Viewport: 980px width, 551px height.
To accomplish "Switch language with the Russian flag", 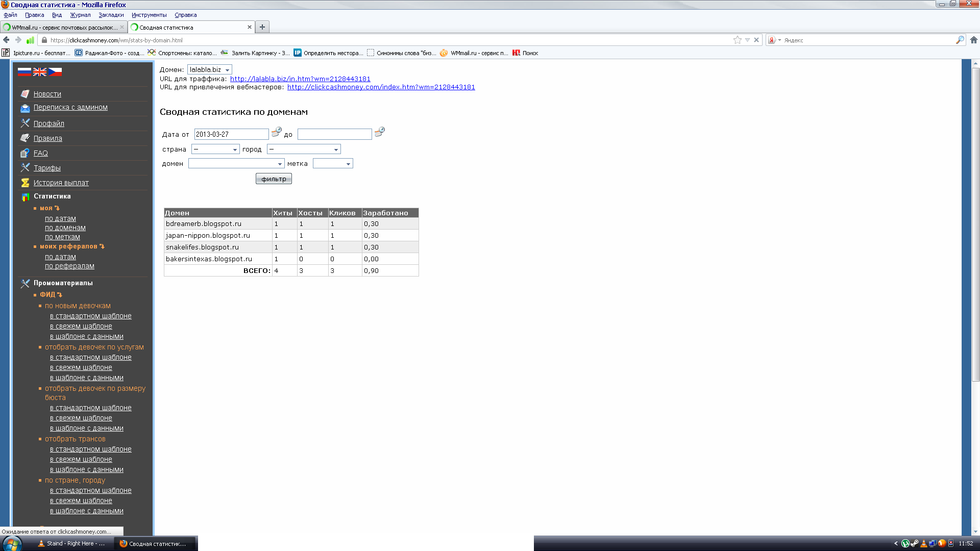I will point(24,72).
